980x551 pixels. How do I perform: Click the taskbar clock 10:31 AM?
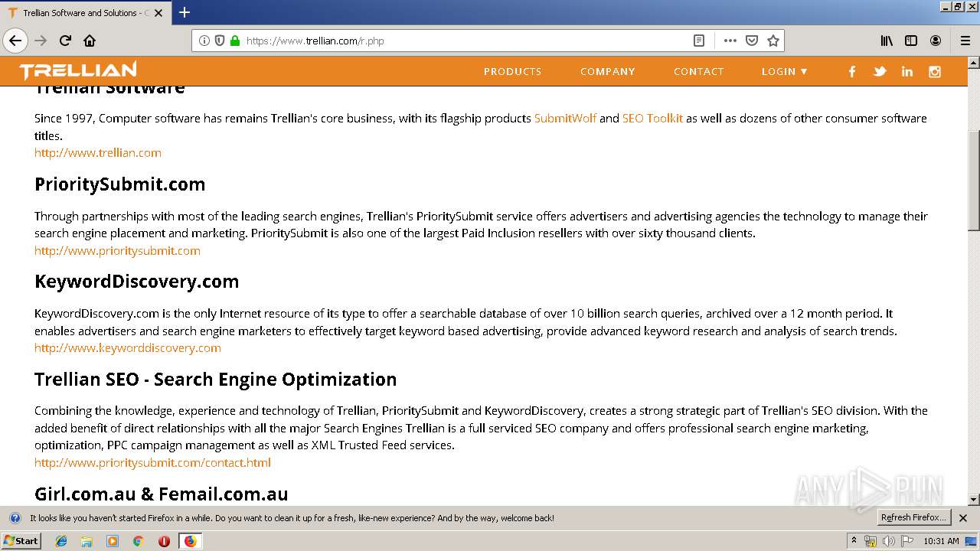pyautogui.click(x=941, y=541)
